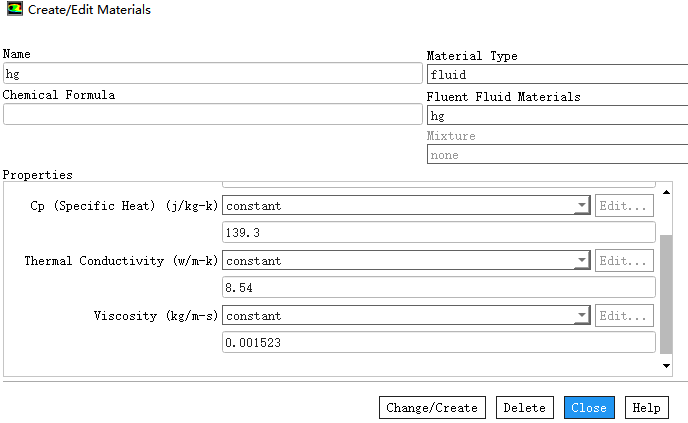Expand the Viscosity method dropdown

[581, 316]
